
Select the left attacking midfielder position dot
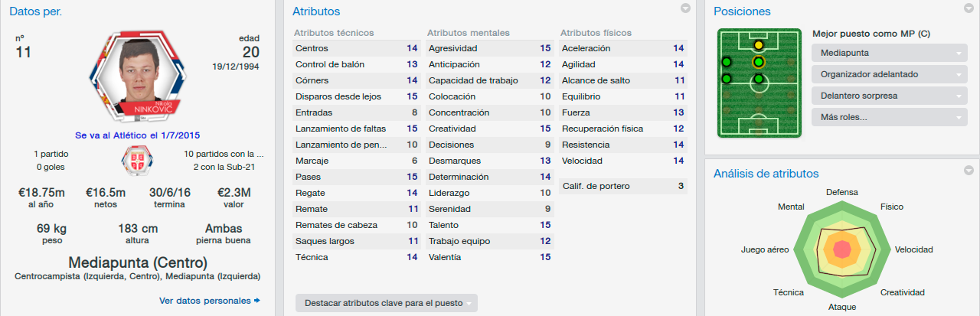726,62
